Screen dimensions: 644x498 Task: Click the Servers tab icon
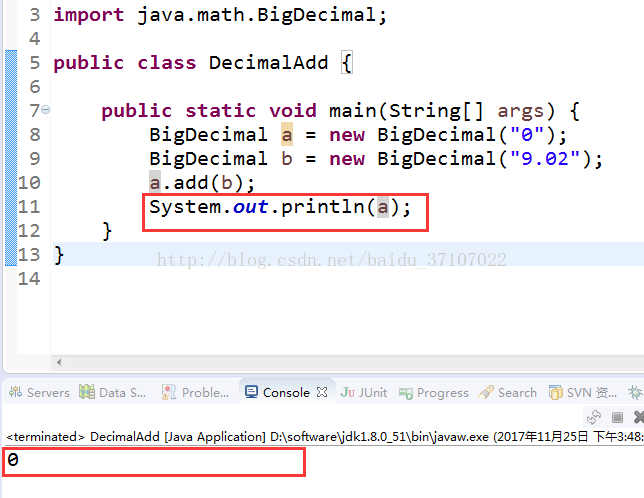(x=16, y=392)
